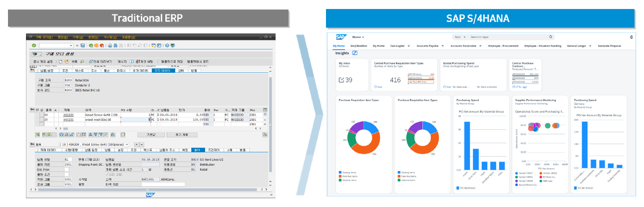This screenshot has width=644, height=207.
Task: Open the 시스템(Y) menu in ERP menu bar
Action: coord(110,37)
